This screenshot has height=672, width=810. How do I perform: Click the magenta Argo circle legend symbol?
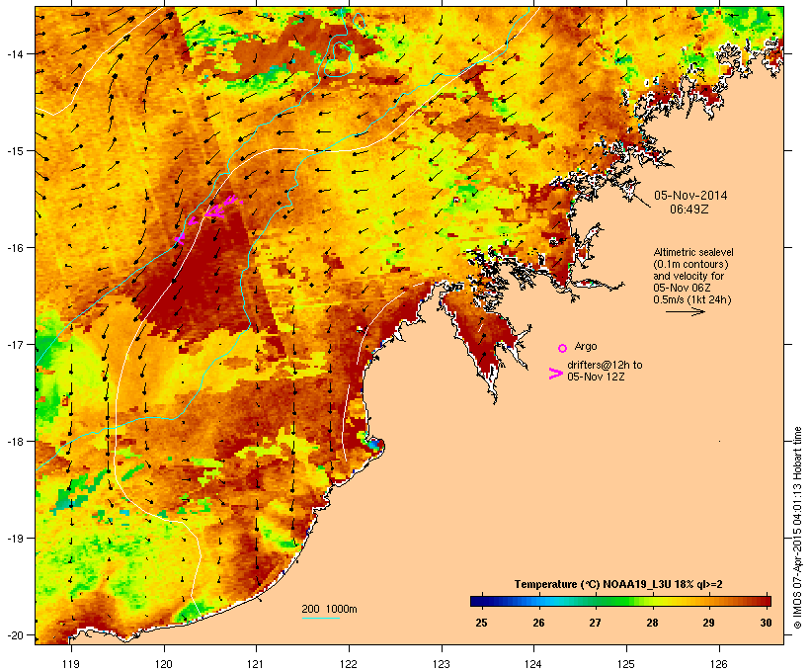point(562,348)
